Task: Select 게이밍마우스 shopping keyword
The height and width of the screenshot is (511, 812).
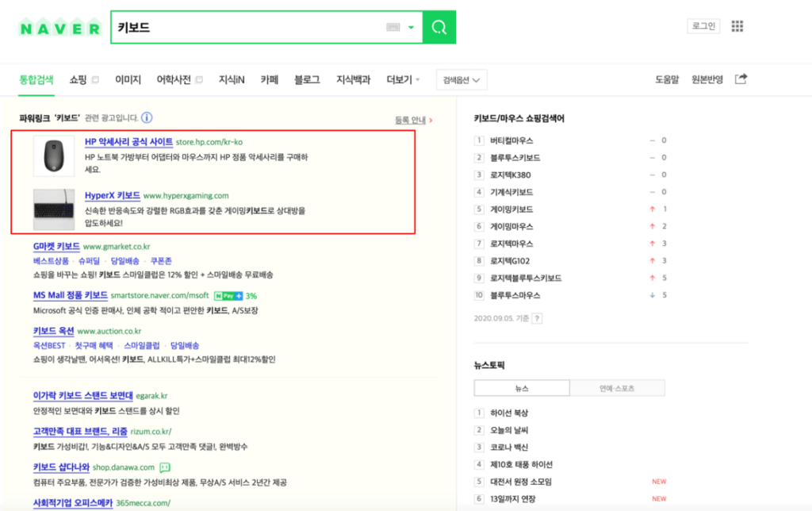Action: click(511, 226)
